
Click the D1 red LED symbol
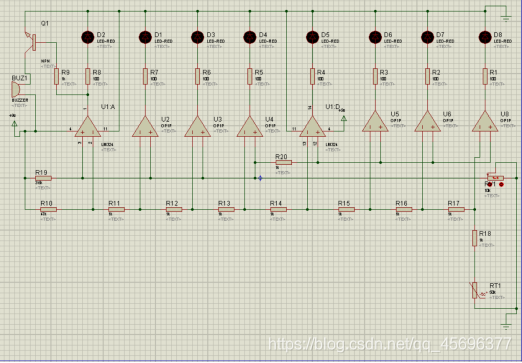click(145, 37)
